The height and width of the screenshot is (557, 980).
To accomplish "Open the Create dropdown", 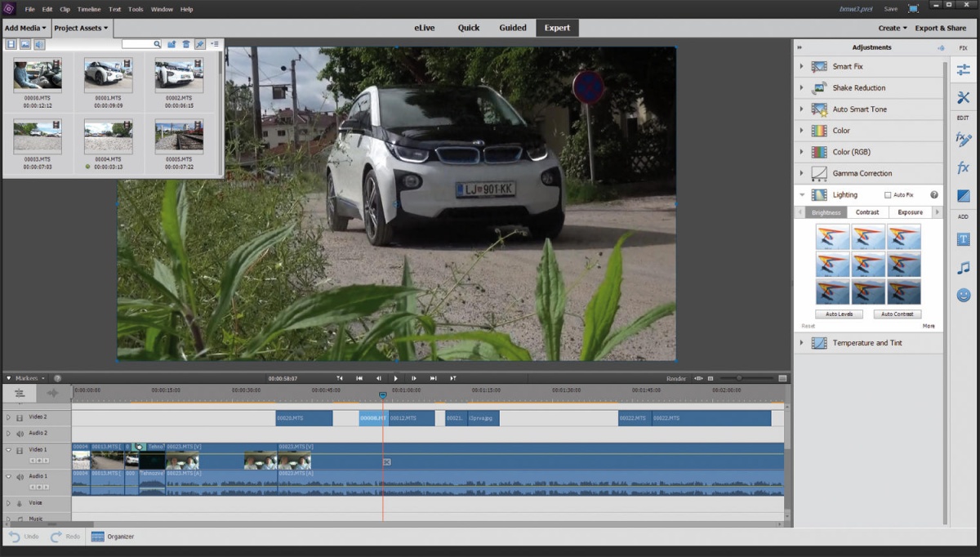I will [893, 28].
